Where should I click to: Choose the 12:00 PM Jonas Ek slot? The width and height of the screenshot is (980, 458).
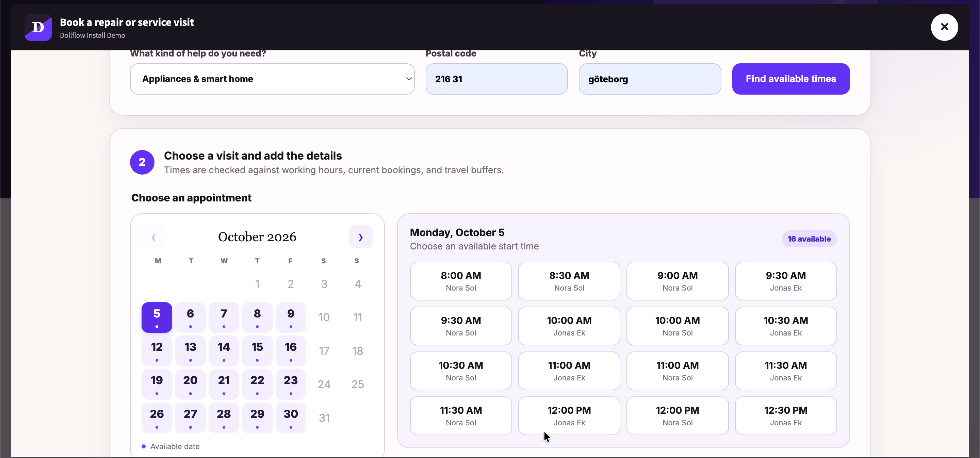(x=569, y=415)
